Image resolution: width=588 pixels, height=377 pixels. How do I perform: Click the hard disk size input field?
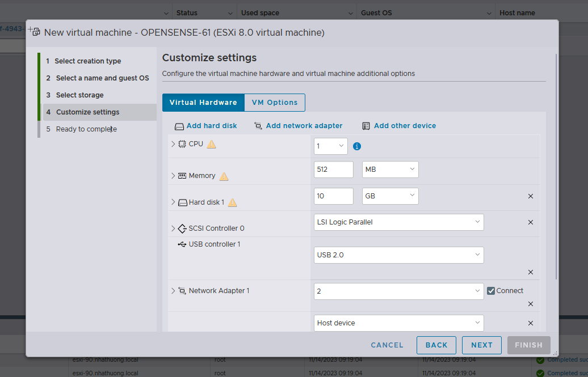tap(334, 196)
